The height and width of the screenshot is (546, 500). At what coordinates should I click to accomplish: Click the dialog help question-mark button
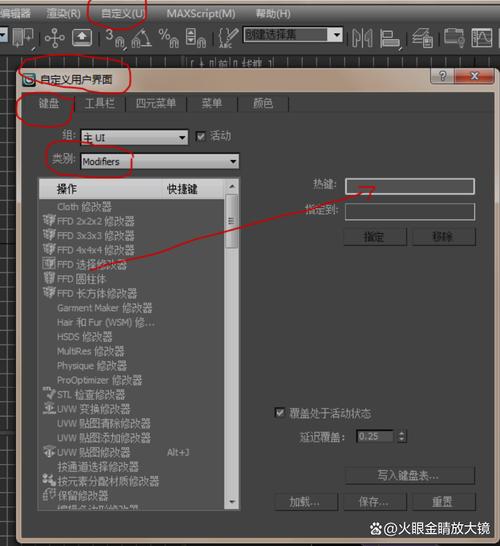pyautogui.click(x=442, y=76)
